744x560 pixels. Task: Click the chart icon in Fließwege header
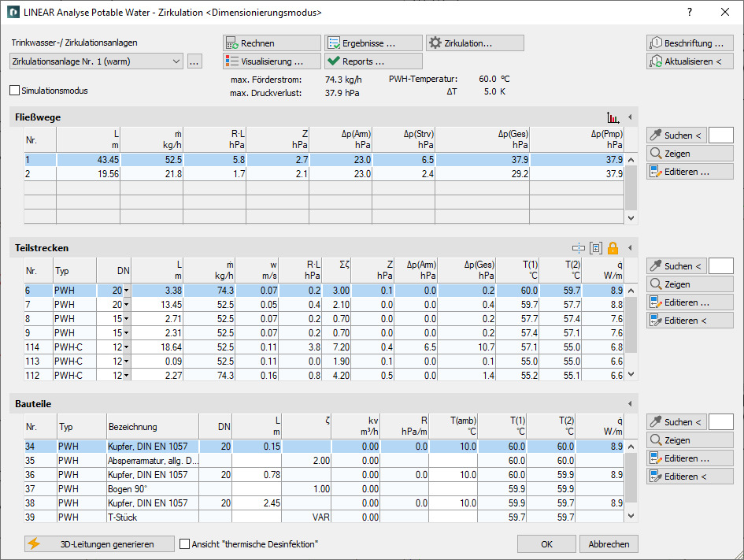[x=613, y=117]
